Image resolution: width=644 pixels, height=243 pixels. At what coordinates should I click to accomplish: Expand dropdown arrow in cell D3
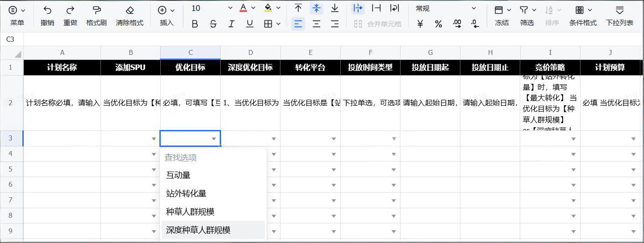[x=274, y=139]
